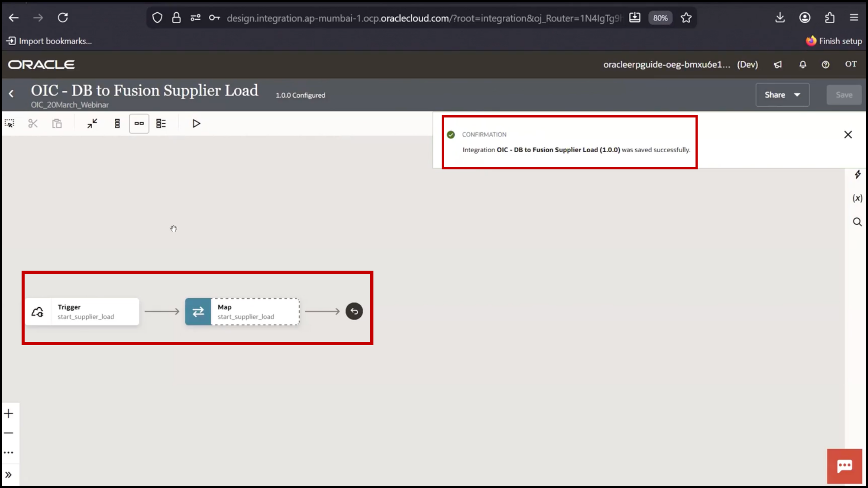Zoom out the canvas with minus
This screenshot has width=868, height=488.
pyautogui.click(x=9, y=433)
